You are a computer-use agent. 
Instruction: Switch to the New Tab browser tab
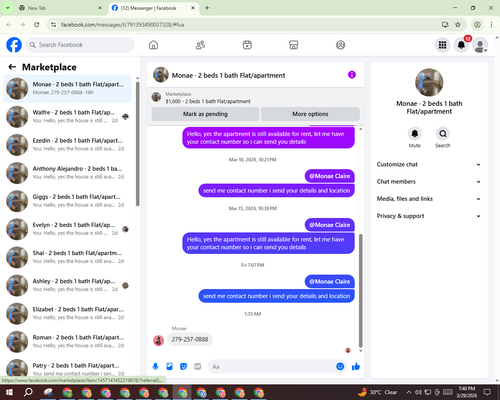point(60,8)
